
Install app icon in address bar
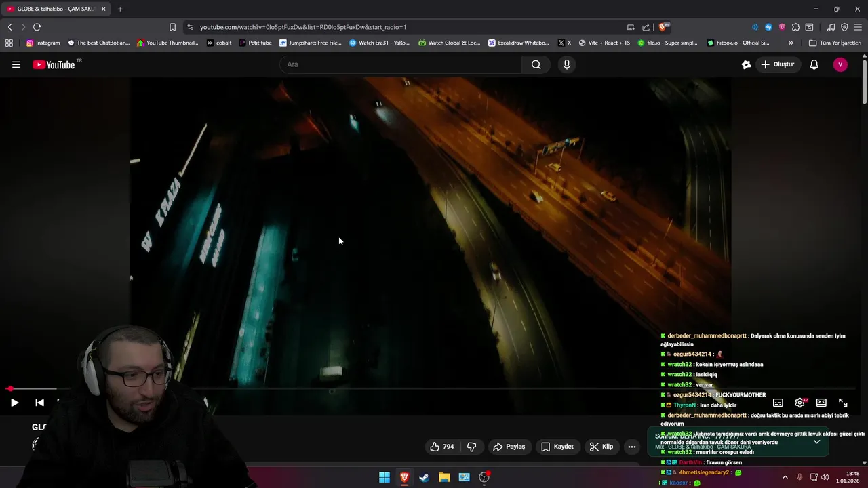tap(631, 27)
